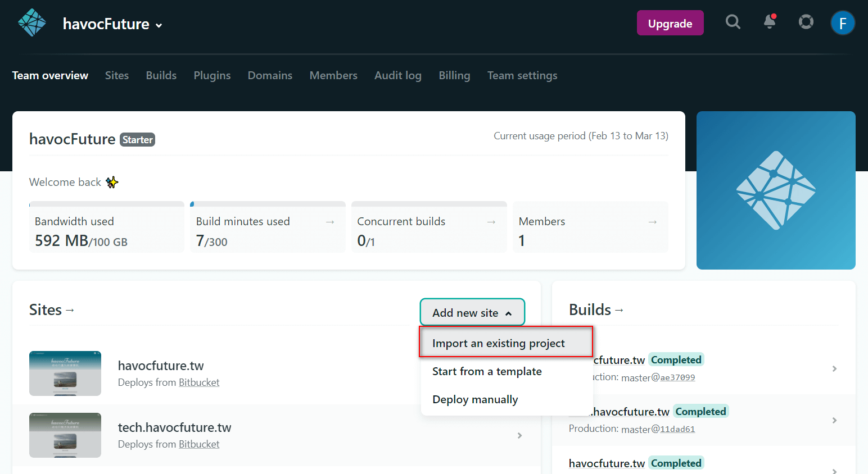Click the arrow on the Members card
868x474 pixels.
pos(652,222)
